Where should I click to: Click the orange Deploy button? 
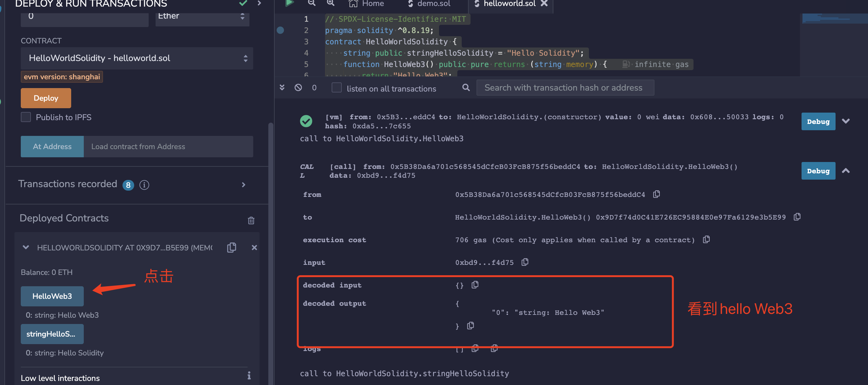click(x=46, y=98)
